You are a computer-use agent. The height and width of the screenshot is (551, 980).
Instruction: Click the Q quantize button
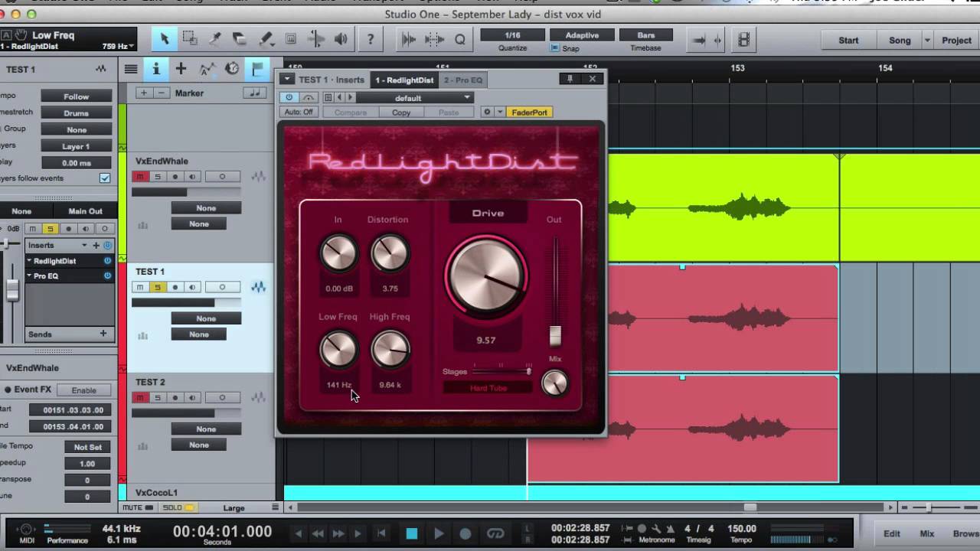pos(459,40)
